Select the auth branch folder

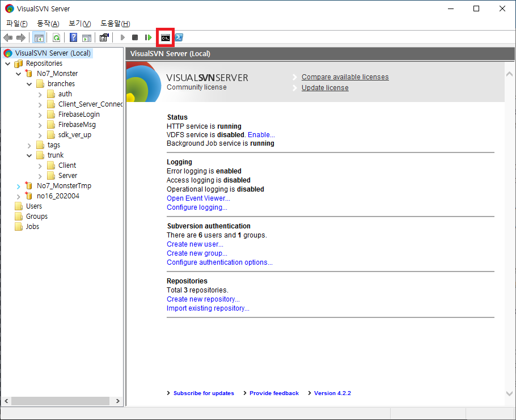coord(65,94)
